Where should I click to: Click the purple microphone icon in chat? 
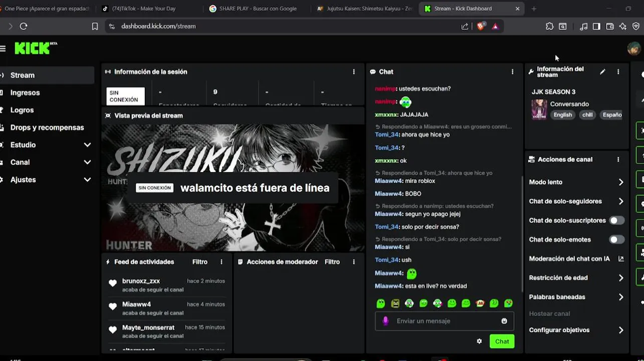coord(385,321)
